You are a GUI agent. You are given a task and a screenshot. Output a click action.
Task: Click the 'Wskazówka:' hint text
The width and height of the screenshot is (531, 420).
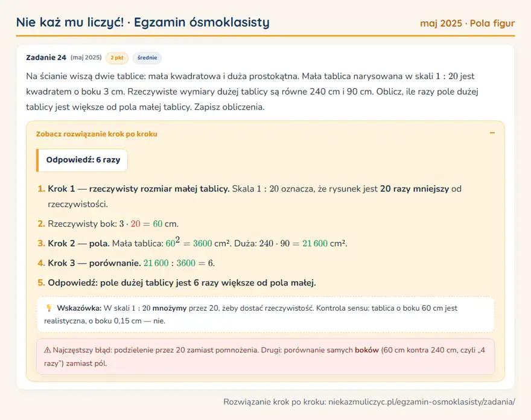tap(79, 308)
